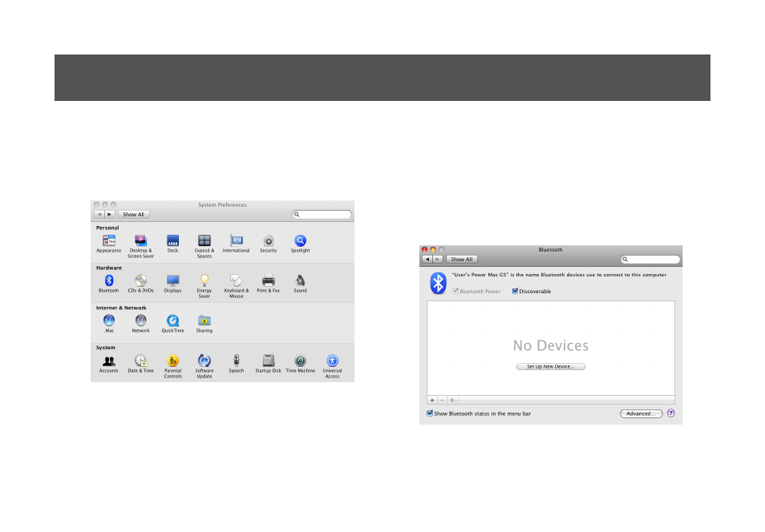Open the Displays preference pane
The height and width of the screenshot is (532, 765).
(x=172, y=284)
